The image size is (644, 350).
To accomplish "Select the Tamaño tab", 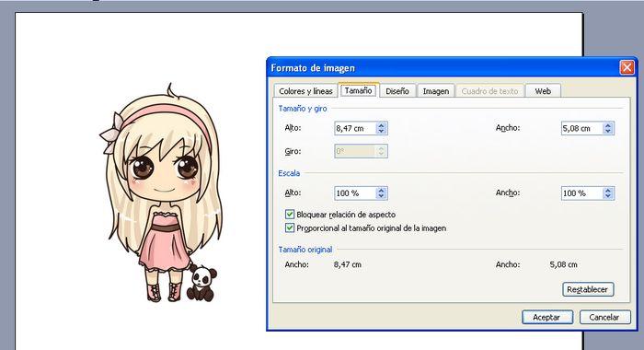I will coord(359,90).
